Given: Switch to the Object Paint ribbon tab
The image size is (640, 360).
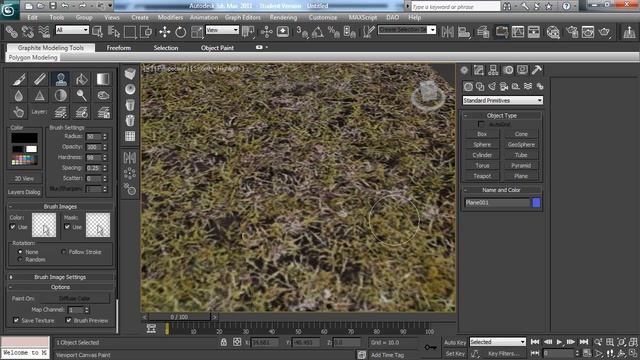Looking at the screenshot, I should pos(217,48).
